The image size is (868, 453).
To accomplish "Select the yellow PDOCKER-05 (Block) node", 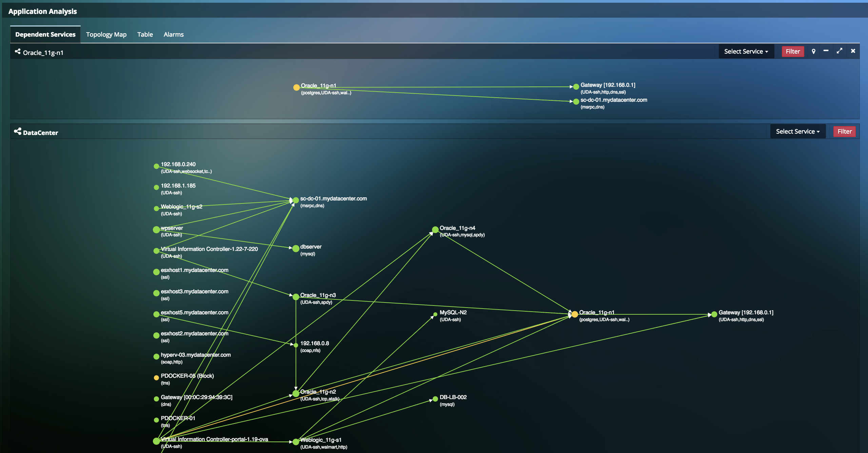I will click(x=156, y=378).
